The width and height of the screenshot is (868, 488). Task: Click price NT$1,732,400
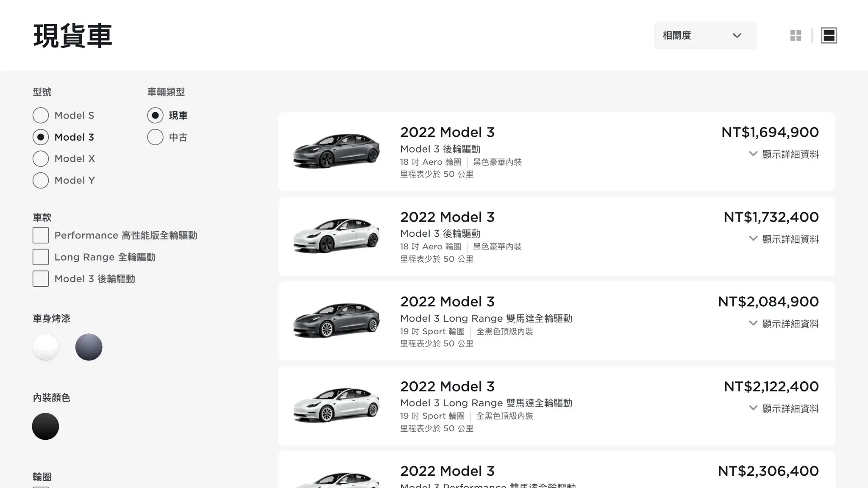[x=771, y=217]
